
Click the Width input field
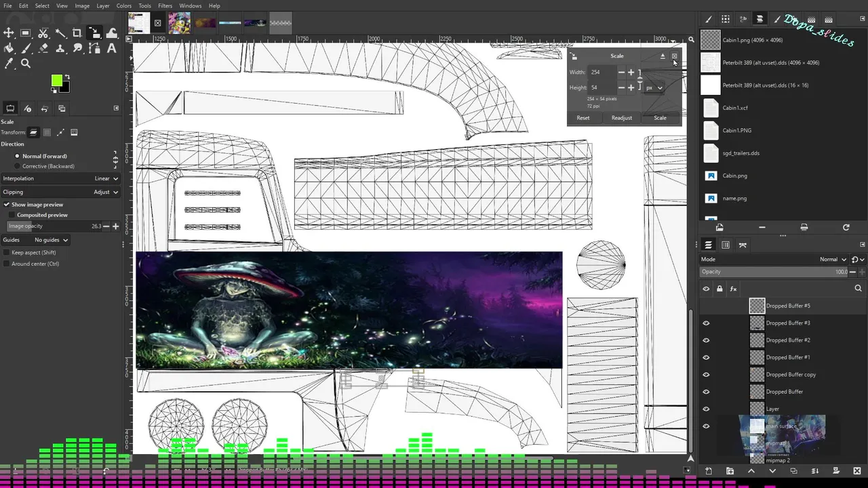coord(601,72)
